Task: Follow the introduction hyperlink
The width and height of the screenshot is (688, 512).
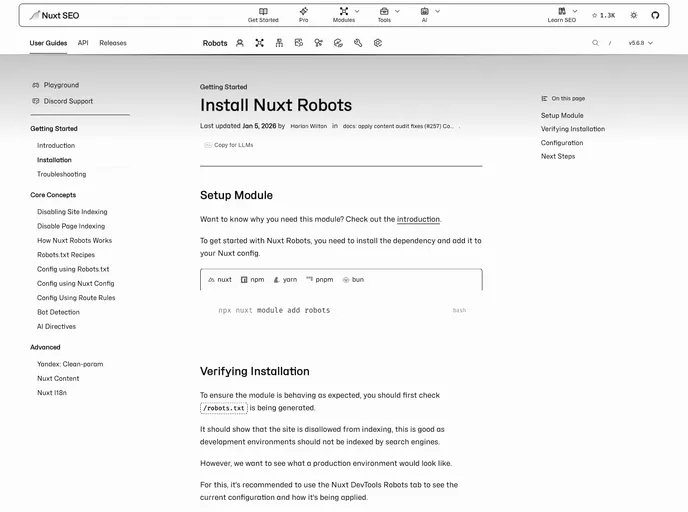Action: [x=418, y=219]
